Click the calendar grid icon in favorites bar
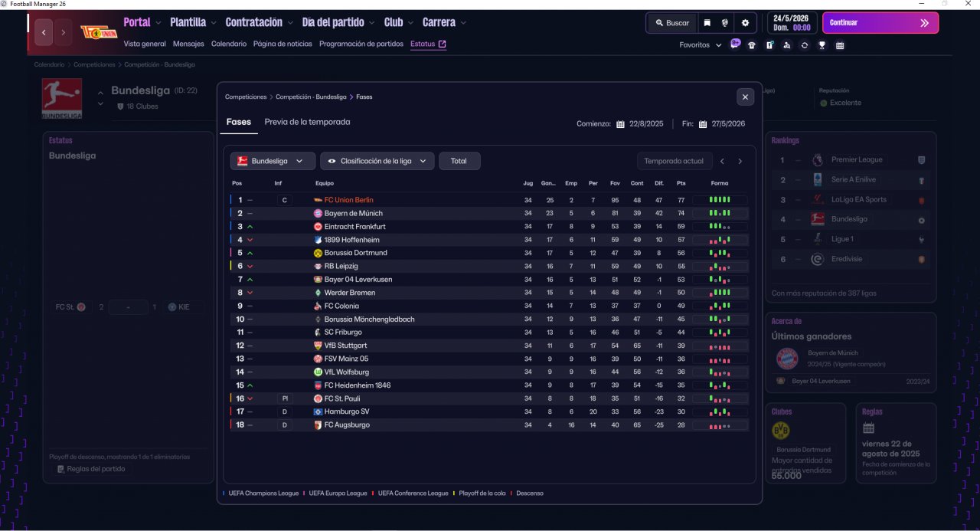The height and width of the screenshot is (531, 980). [840, 45]
